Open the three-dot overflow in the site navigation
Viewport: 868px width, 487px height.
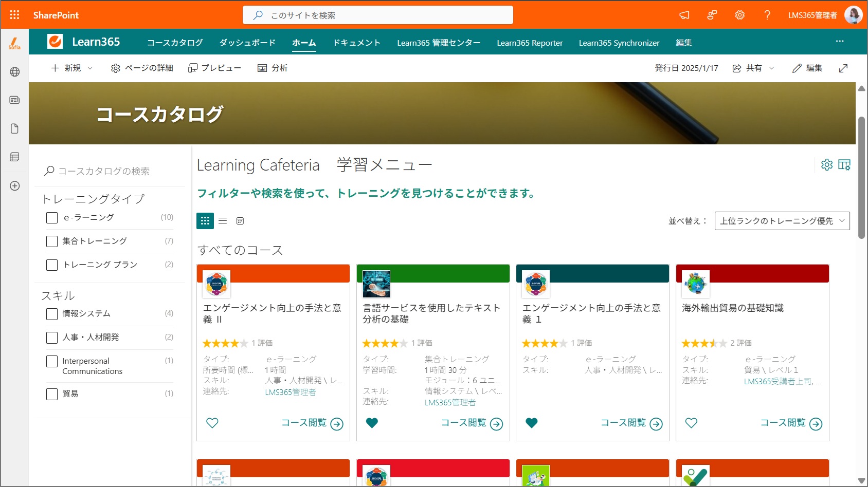click(840, 42)
